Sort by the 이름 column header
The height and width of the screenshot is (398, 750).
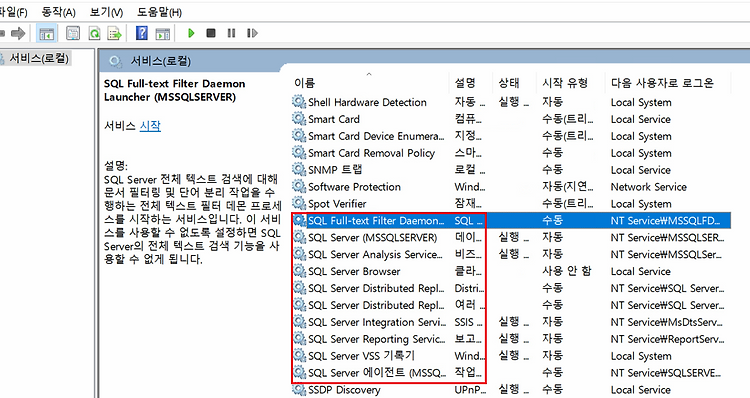tap(305, 83)
